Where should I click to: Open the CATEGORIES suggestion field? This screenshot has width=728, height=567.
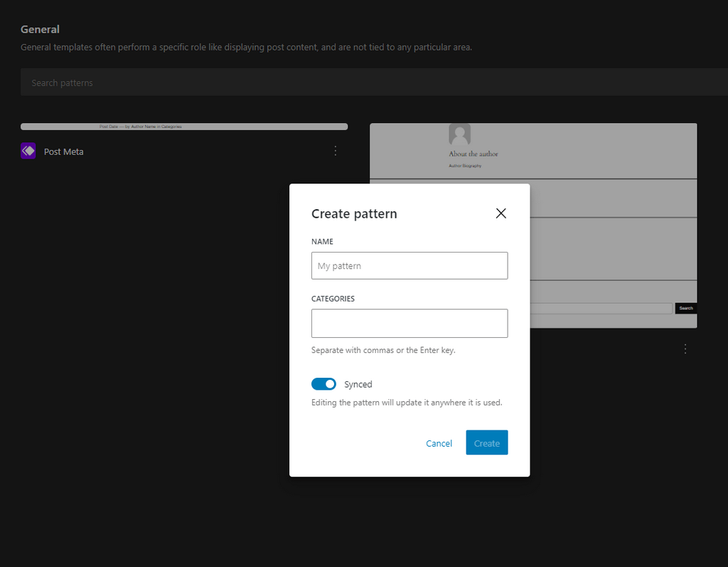coord(409,323)
